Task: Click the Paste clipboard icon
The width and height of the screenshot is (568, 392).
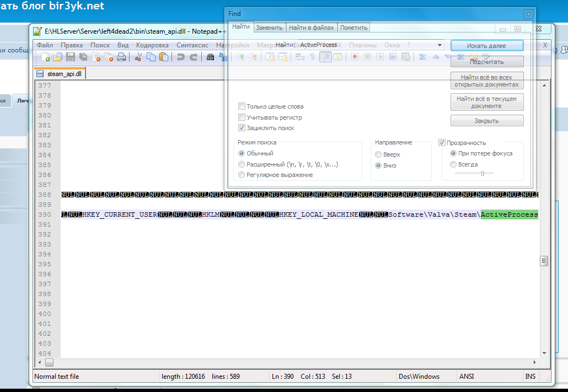Action: coord(164,57)
